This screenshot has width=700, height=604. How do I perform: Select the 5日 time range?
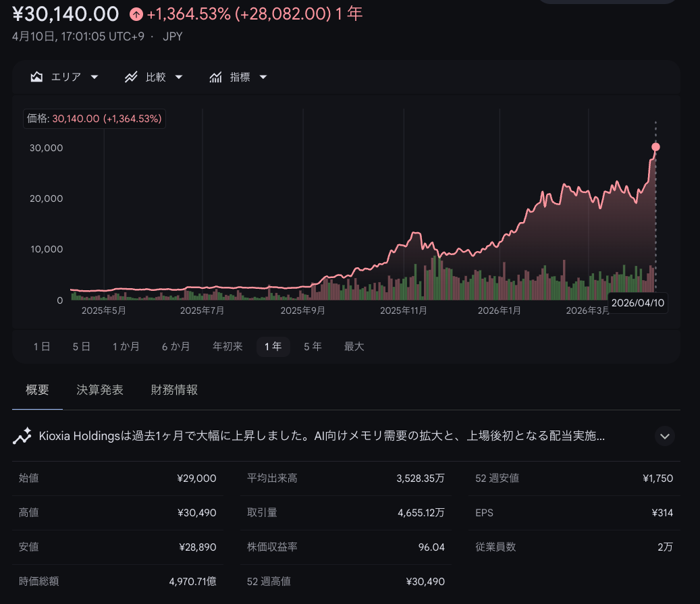82,346
